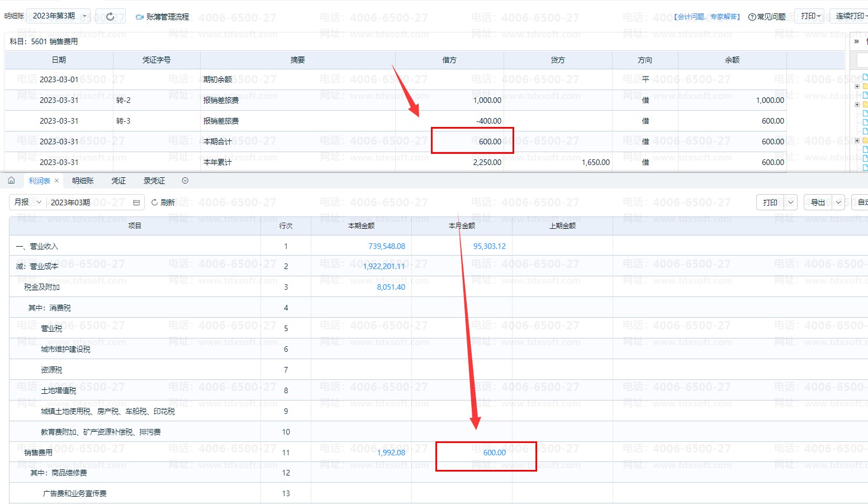868x504 pixels.
Task: Expand the first folder tree node
Action: pyautogui.click(x=857, y=86)
